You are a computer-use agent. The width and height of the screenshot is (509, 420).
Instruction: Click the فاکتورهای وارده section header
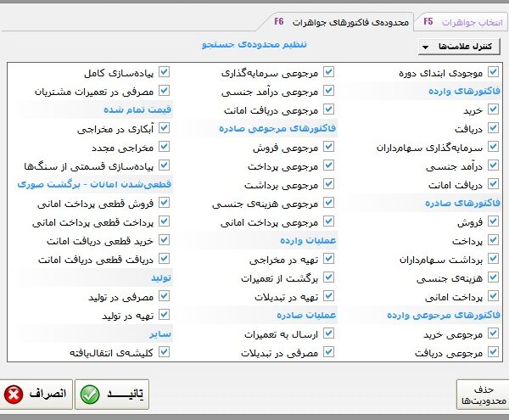(464, 91)
